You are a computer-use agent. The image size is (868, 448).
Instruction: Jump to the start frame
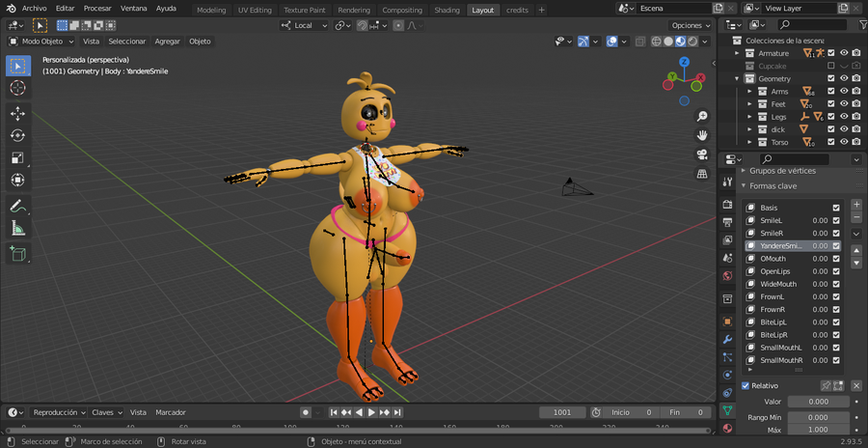334,412
